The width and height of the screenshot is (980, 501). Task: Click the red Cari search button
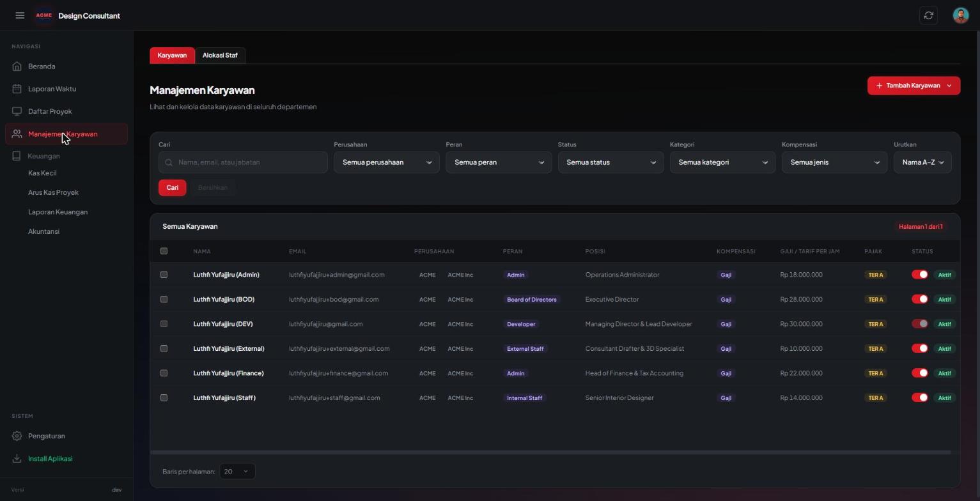[173, 188]
